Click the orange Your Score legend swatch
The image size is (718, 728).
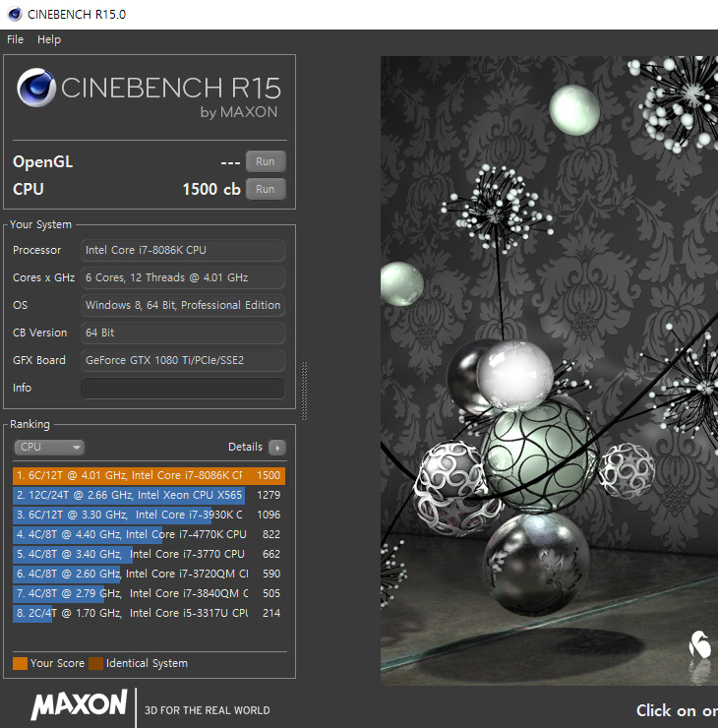20,663
